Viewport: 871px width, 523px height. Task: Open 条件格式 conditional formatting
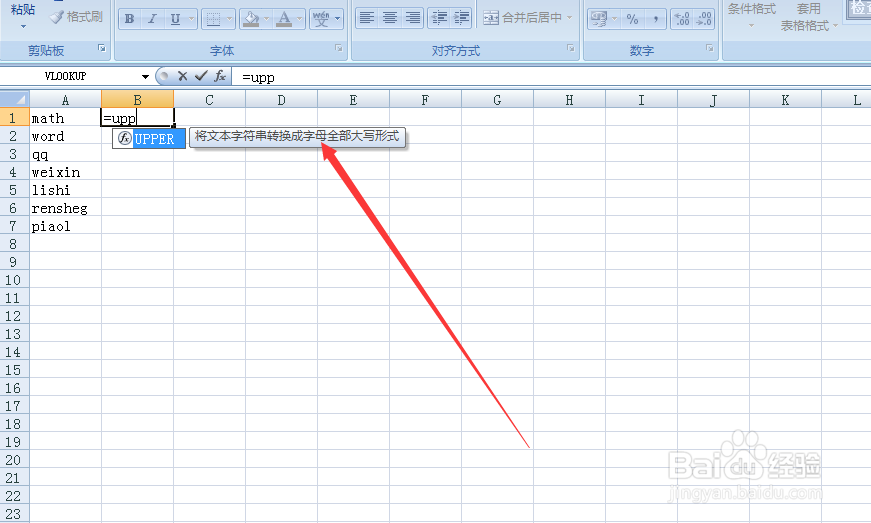752,16
